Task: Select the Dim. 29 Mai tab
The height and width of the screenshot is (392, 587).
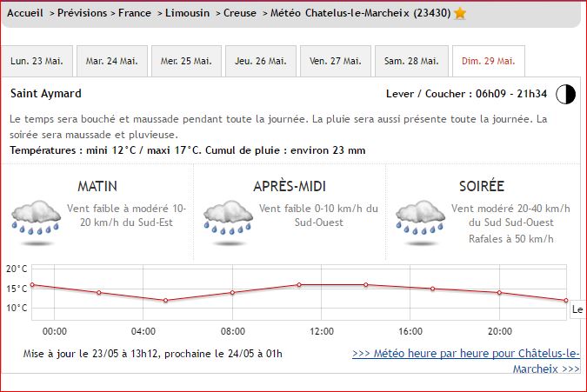Action: (x=489, y=62)
